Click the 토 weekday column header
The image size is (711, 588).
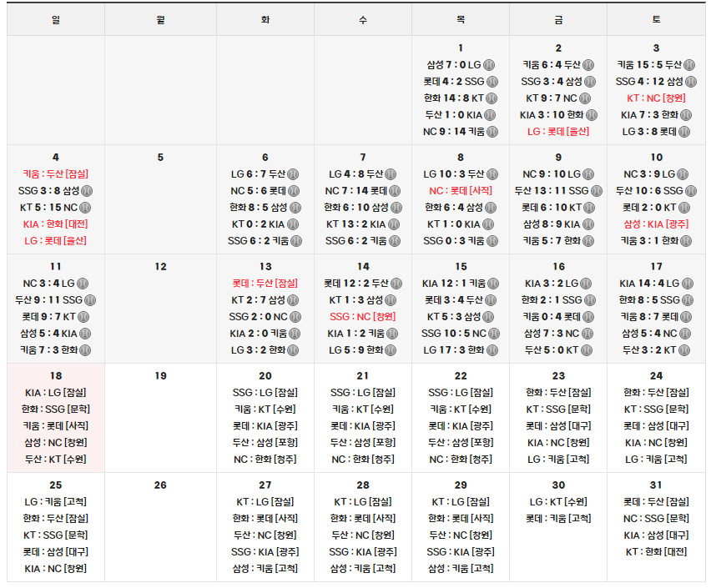[656, 19]
